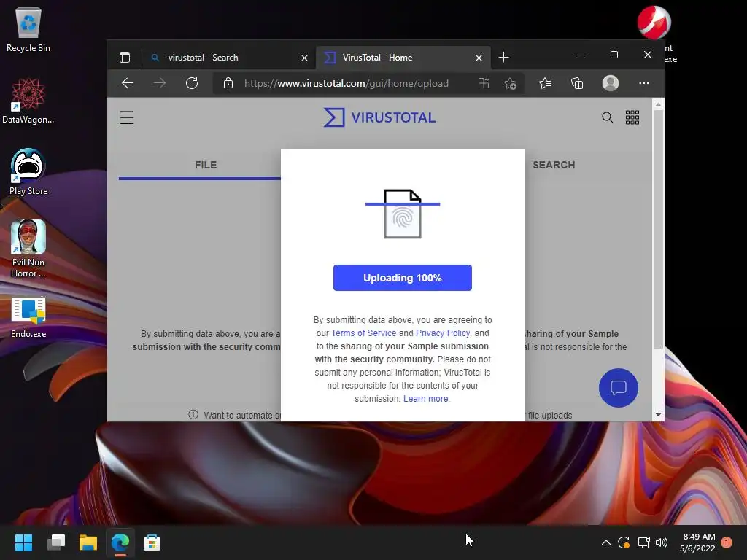This screenshot has width=747, height=560.
Task: Open Evil Nun Horror desktop shortcut
Action: click(28, 249)
